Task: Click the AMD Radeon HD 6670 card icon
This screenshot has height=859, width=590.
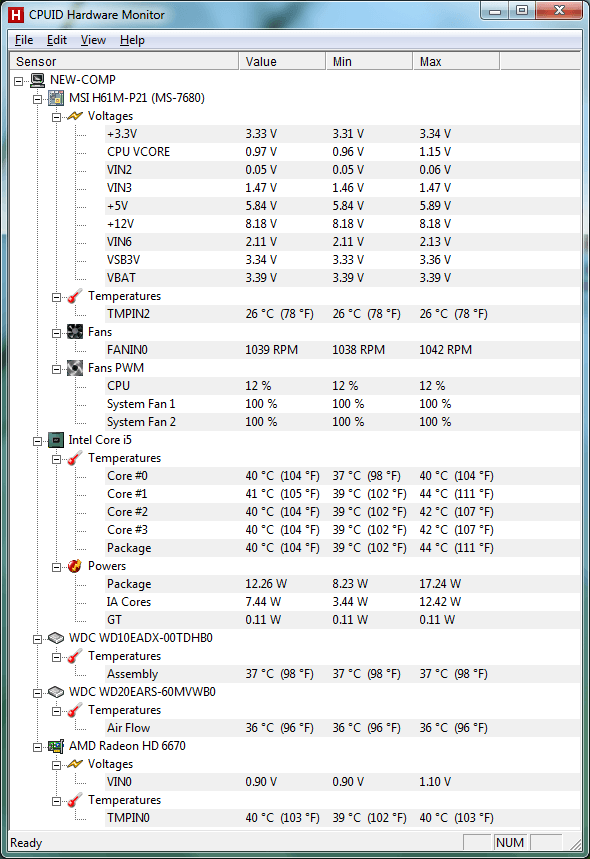Action: [x=56, y=746]
